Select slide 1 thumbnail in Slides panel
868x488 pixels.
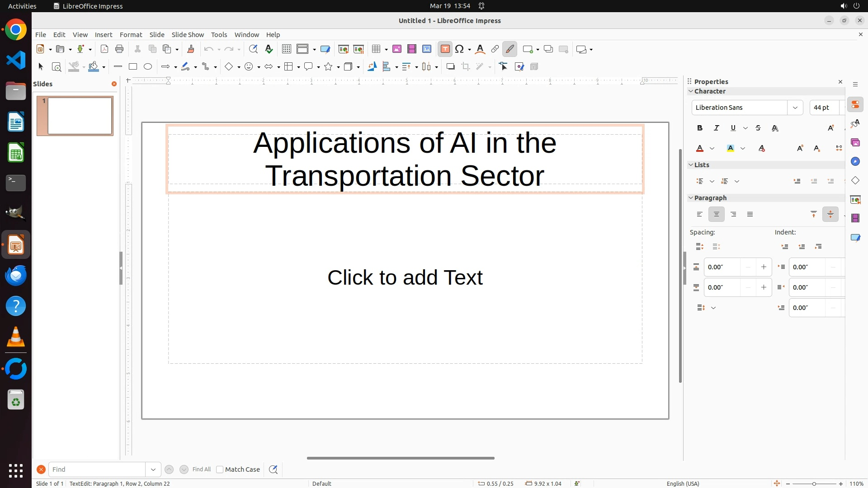(80, 116)
